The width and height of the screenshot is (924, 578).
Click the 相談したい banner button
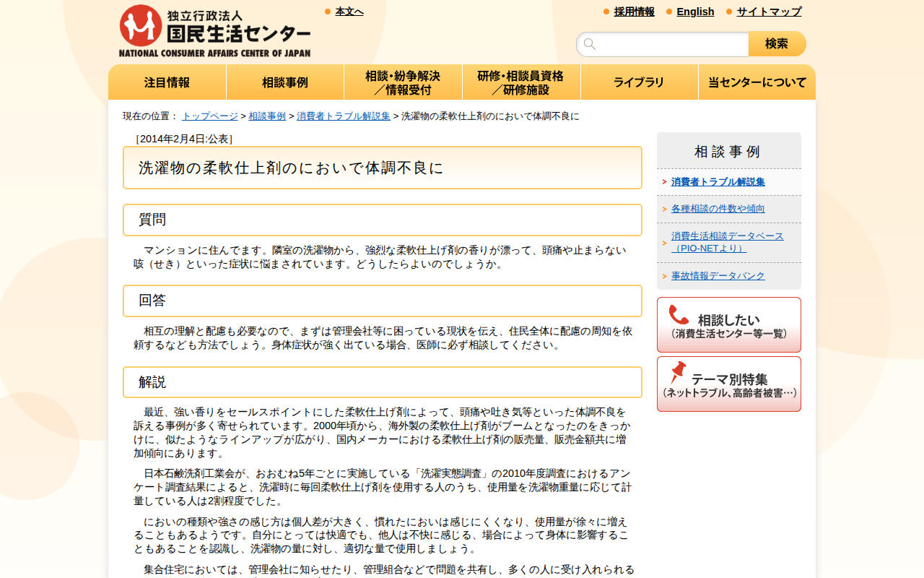point(729,325)
